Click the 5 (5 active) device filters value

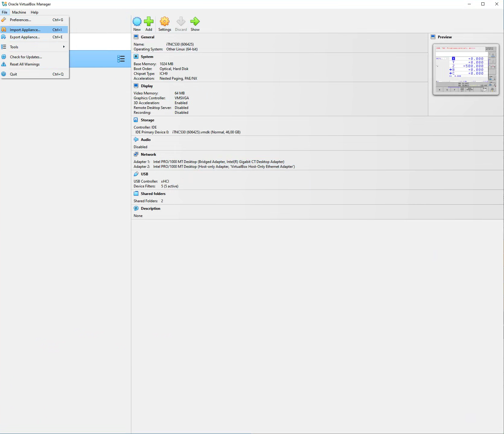point(170,186)
